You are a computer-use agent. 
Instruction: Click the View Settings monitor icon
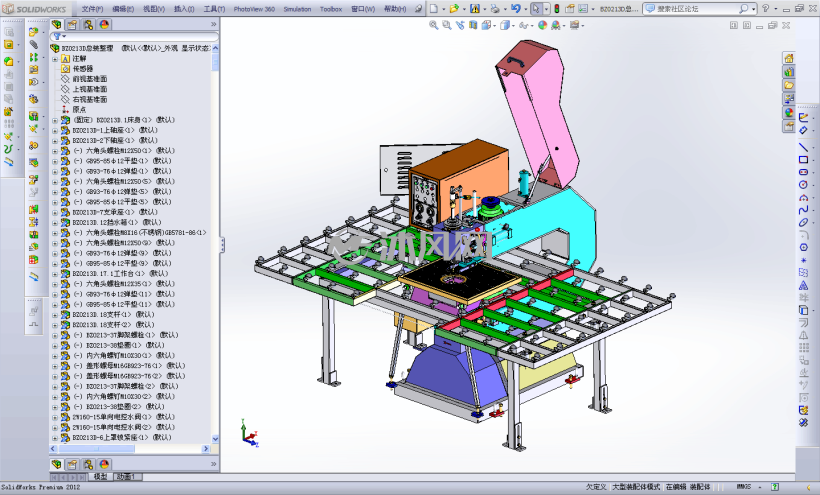coord(574,25)
